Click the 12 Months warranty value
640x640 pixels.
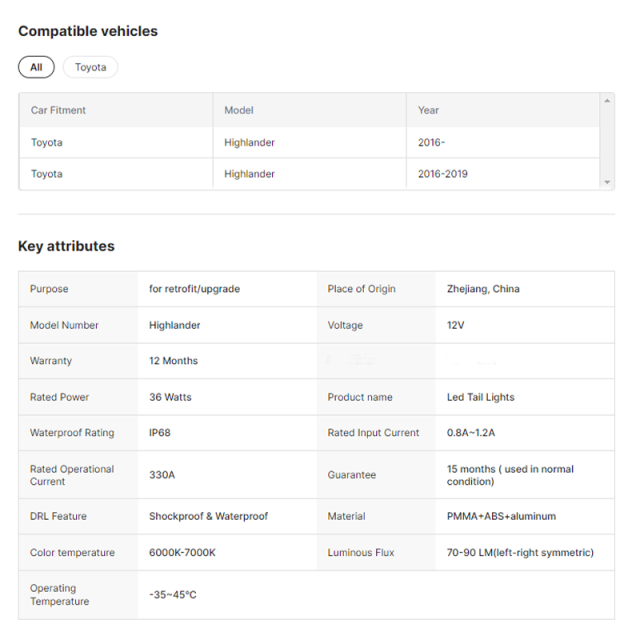173,361
